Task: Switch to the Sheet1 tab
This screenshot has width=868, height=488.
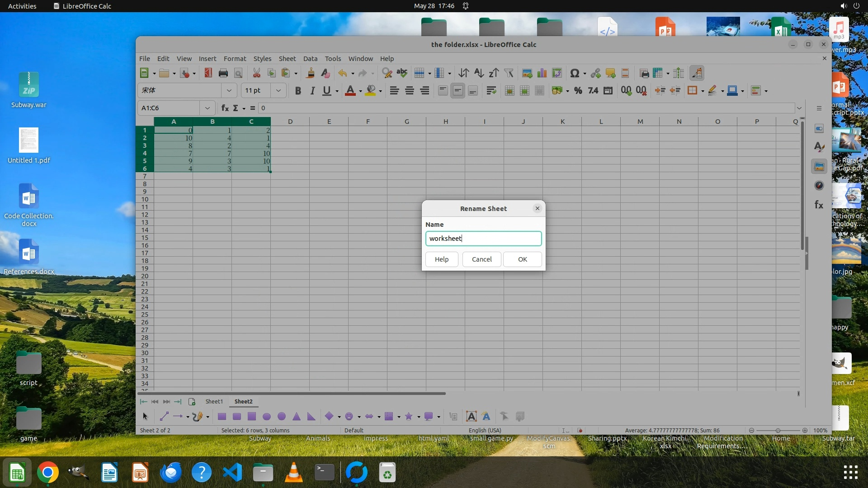Action: 214,402
